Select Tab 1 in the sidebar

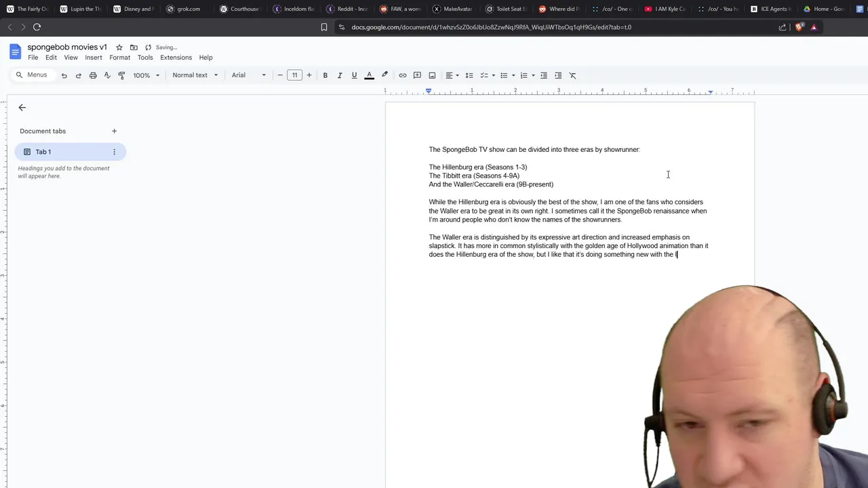pos(70,152)
